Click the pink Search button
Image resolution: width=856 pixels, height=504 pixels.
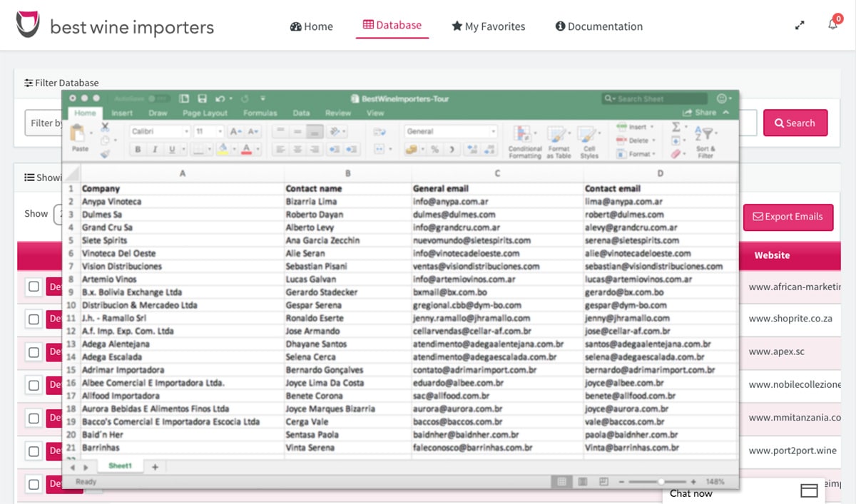click(795, 123)
